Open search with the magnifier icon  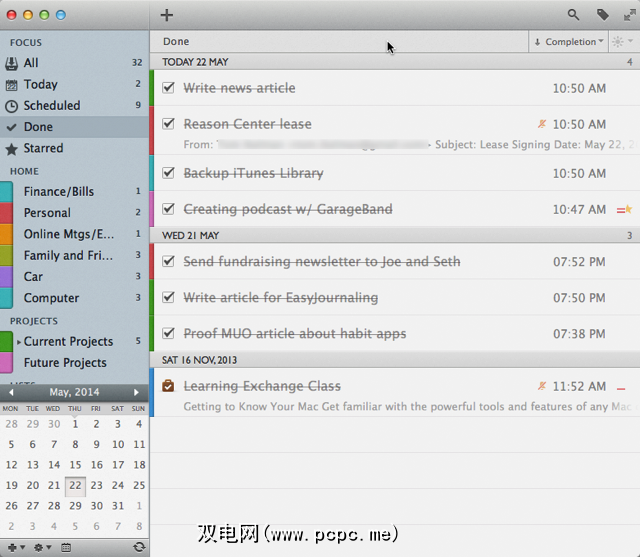click(x=573, y=15)
